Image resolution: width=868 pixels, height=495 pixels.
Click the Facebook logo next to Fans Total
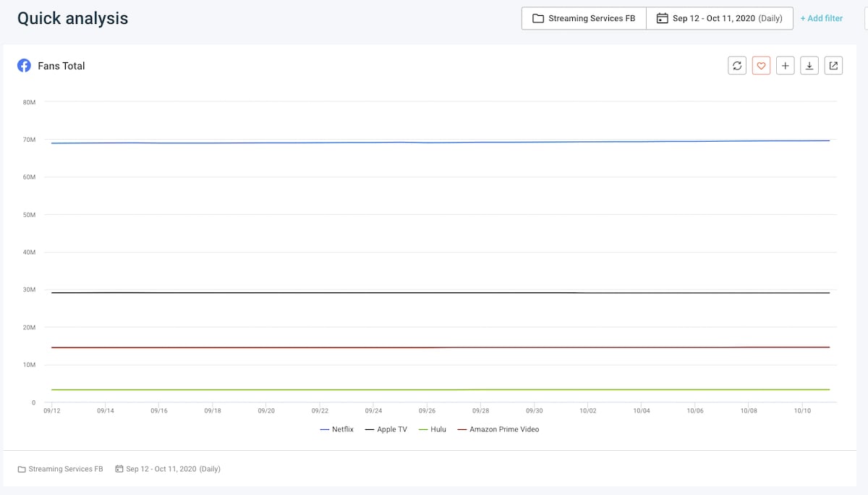[24, 66]
